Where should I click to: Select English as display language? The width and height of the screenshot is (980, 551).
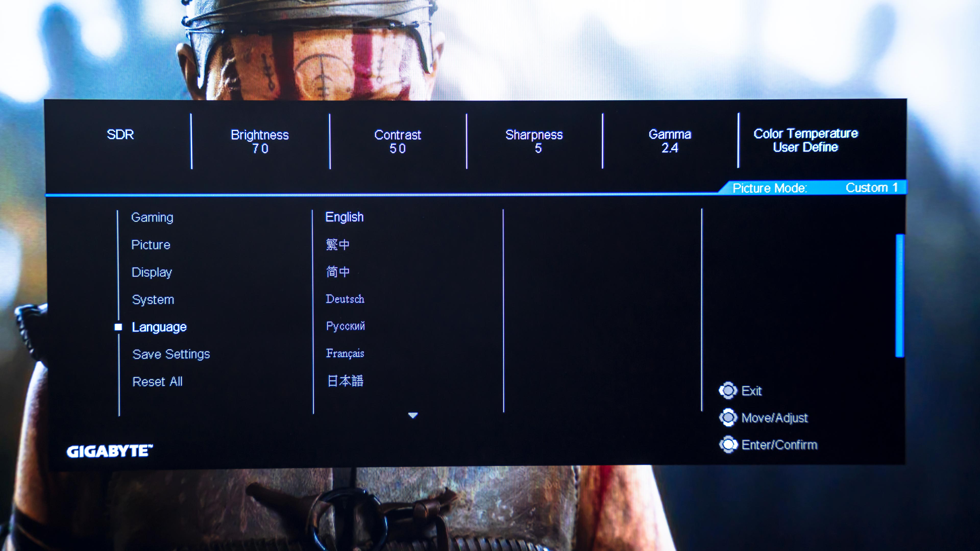click(345, 216)
